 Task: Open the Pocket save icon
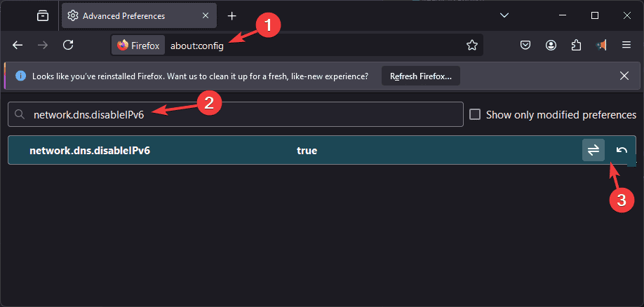pos(525,45)
